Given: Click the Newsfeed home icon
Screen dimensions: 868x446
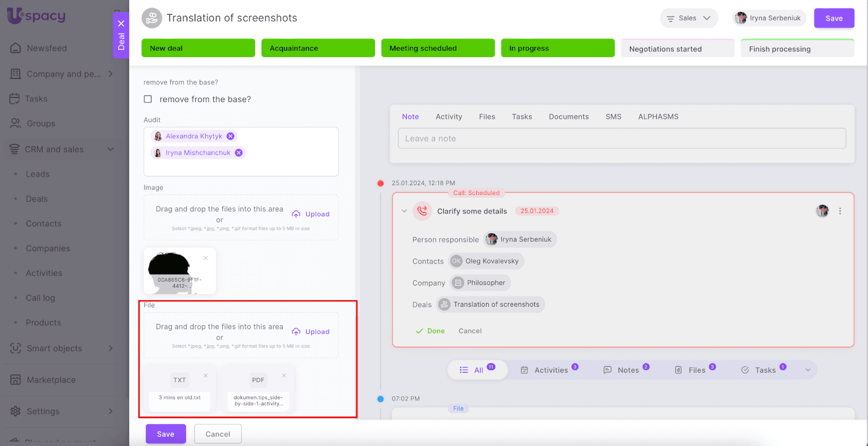Looking at the screenshot, I should 16,48.
